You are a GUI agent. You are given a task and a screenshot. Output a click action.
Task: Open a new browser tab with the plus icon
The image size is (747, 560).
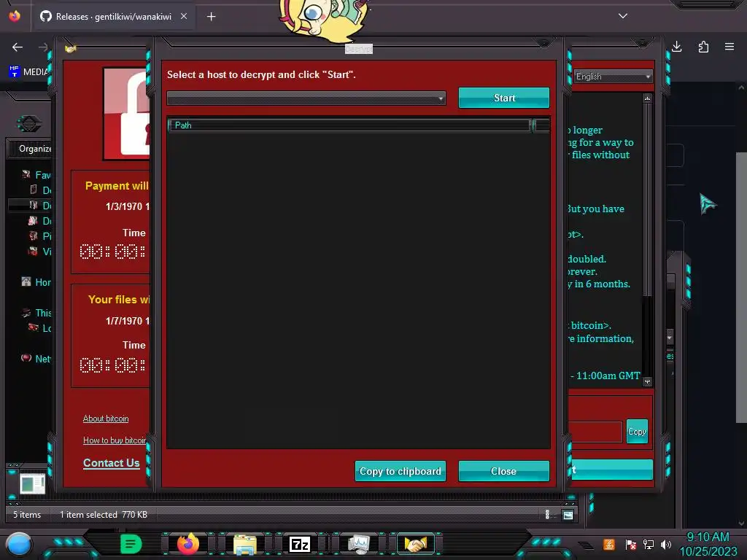coord(211,17)
